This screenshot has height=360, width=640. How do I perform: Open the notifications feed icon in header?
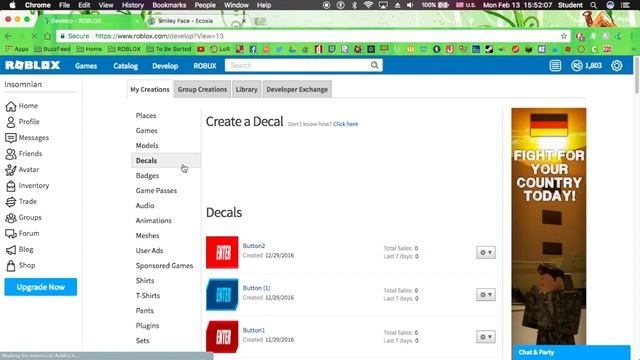coord(555,65)
